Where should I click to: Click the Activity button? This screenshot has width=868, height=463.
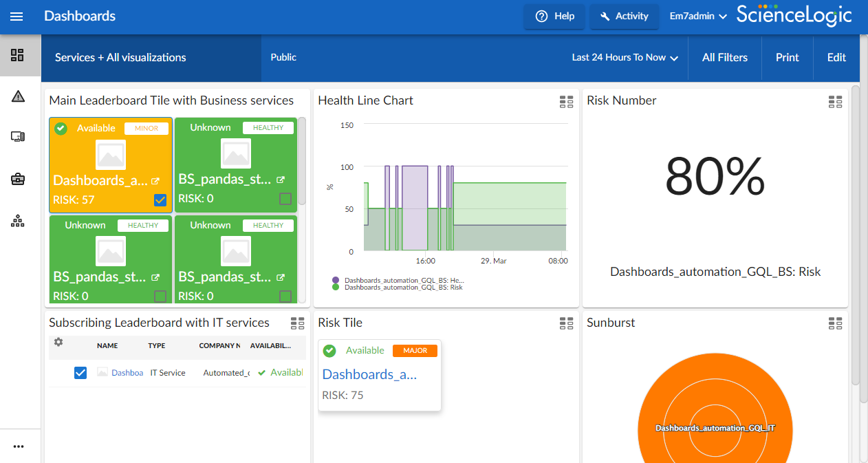[x=624, y=17]
